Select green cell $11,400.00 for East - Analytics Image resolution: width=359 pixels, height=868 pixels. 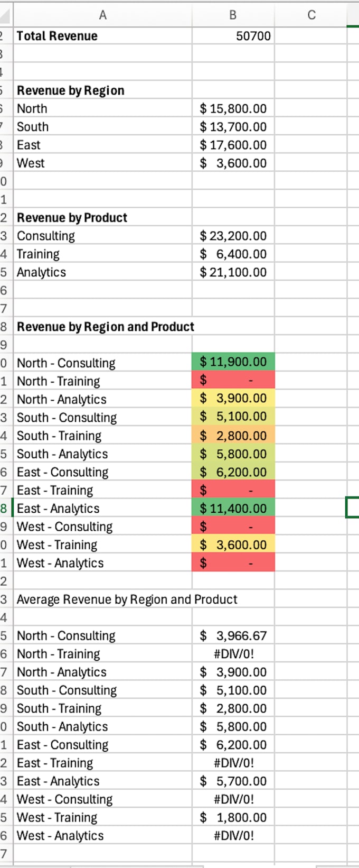coord(233,508)
